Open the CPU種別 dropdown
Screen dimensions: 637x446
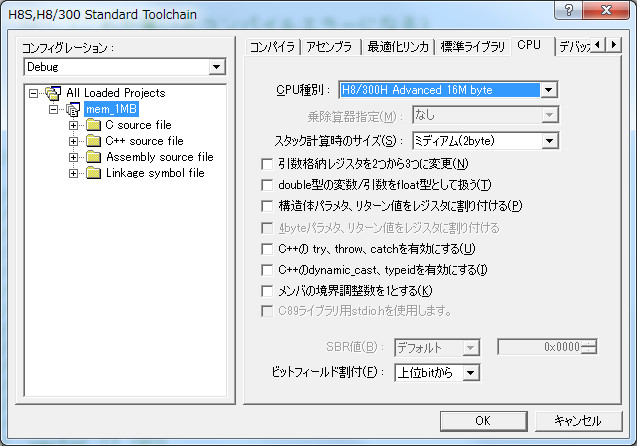[x=548, y=90]
